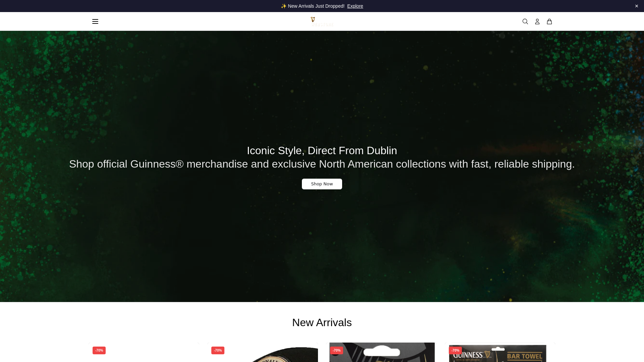This screenshot has width=644, height=362.
Task: Open the shopping bag cart
Action: [549, 21]
